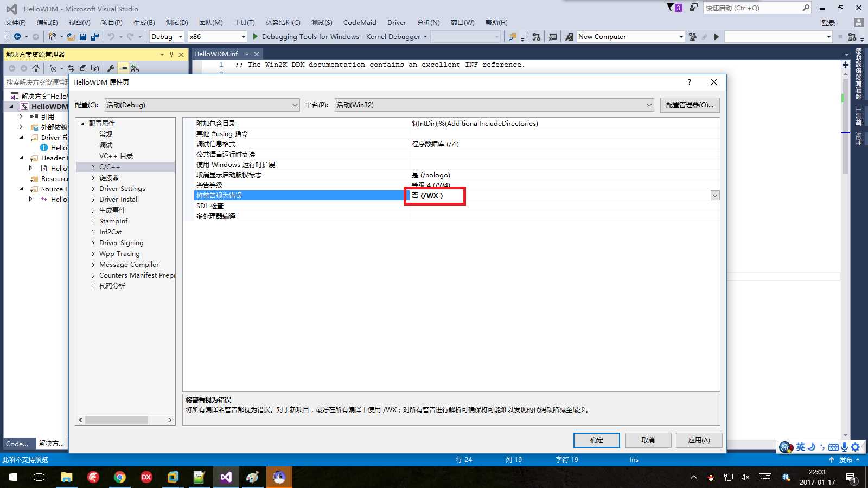Open the 平台(P) platform dropdown
Screen dimensions: 868x488
[x=494, y=105]
